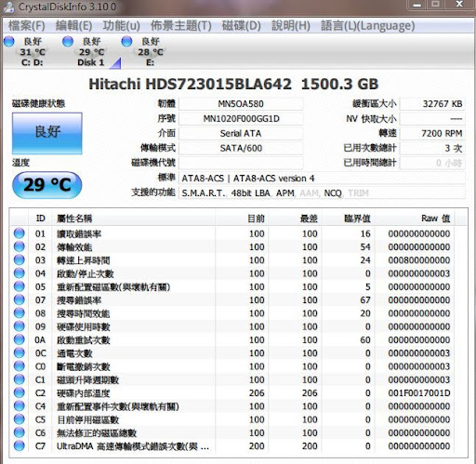The image size is (476, 464).
Task: Click the serial number field MN1020F000GG1D
Action: tap(241, 119)
